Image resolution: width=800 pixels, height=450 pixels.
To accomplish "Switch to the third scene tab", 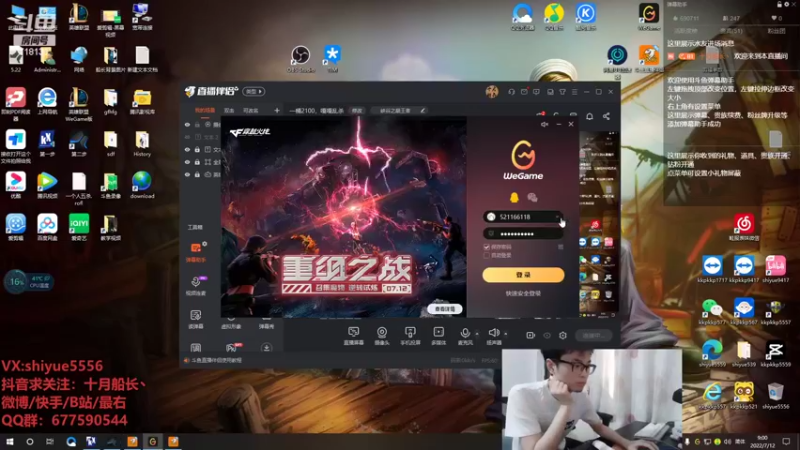I will click(x=251, y=110).
